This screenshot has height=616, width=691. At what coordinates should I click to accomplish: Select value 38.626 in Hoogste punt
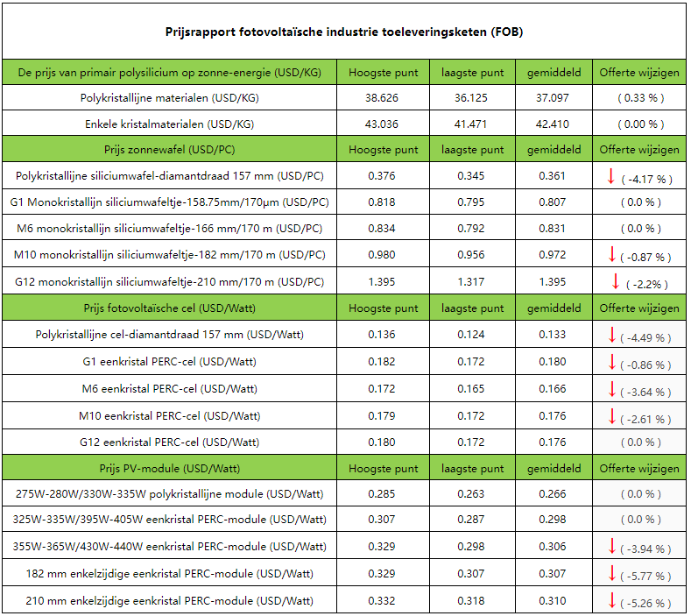pos(382,98)
